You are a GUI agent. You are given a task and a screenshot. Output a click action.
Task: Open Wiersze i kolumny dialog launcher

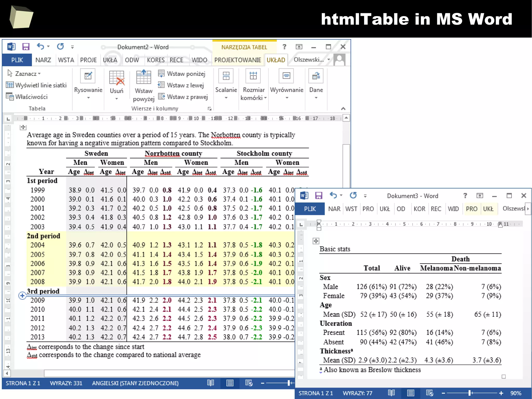(209, 109)
